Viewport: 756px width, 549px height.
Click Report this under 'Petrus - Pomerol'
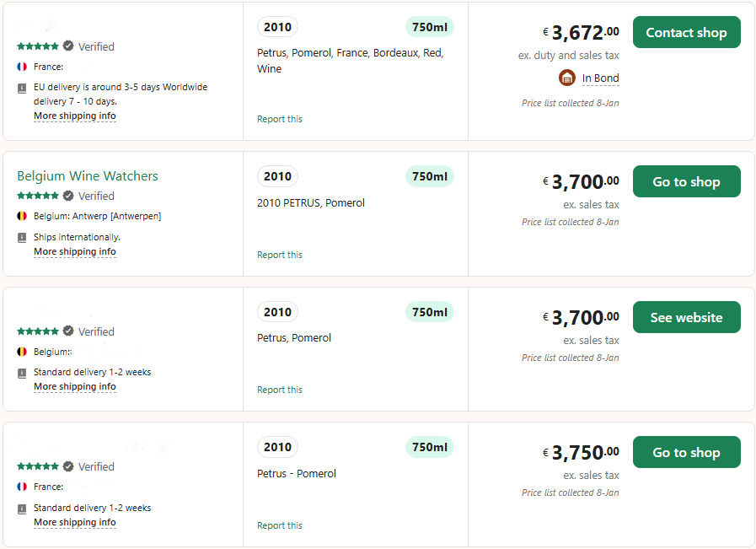pos(280,525)
